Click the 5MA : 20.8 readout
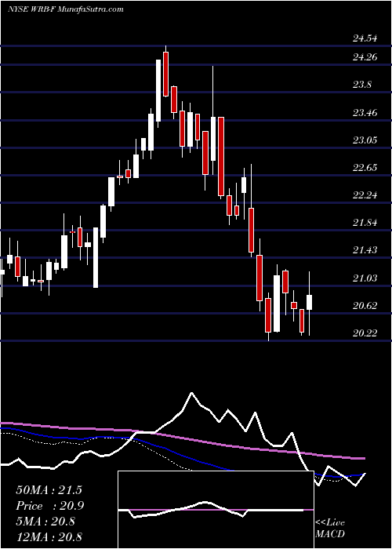The height and width of the screenshot is (549, 392). [45, 522]
